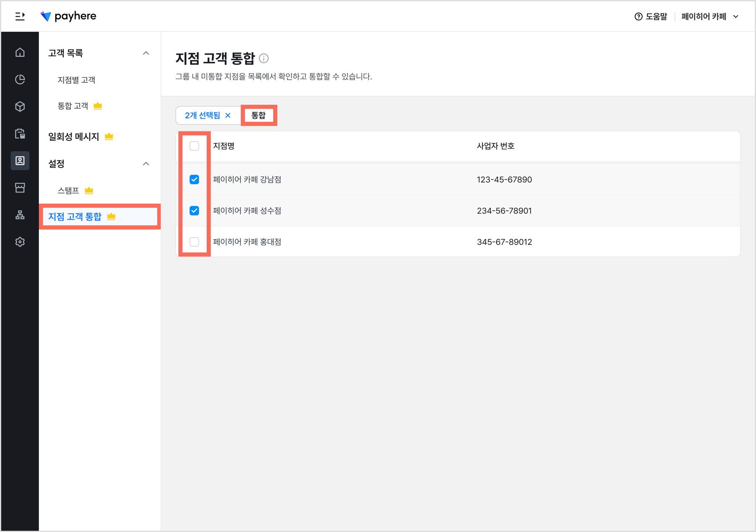Collapse the 고객 목록 section chevron

point(146,53)
